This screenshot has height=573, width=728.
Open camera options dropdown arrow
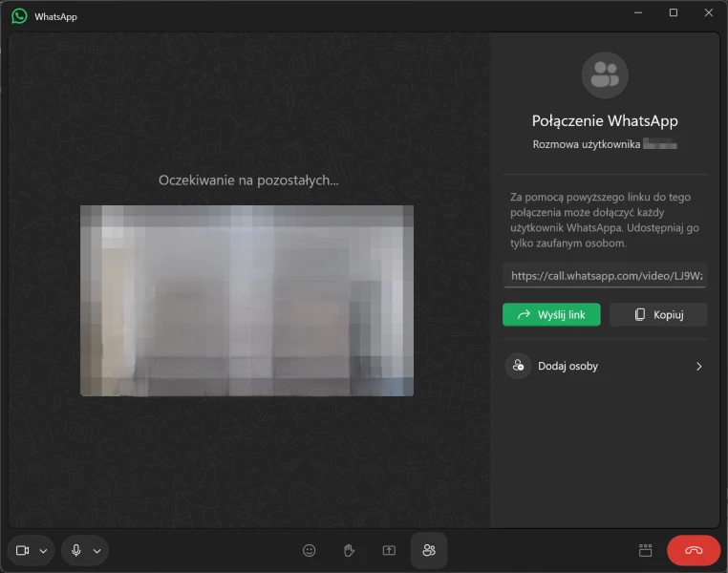pyautogui.click(x=43, y=551)
